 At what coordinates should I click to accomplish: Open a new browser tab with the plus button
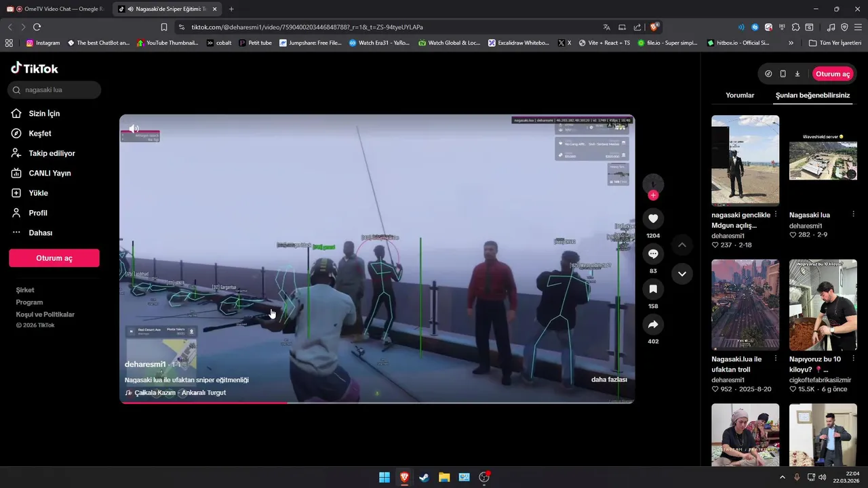click(x=231, y=9)
